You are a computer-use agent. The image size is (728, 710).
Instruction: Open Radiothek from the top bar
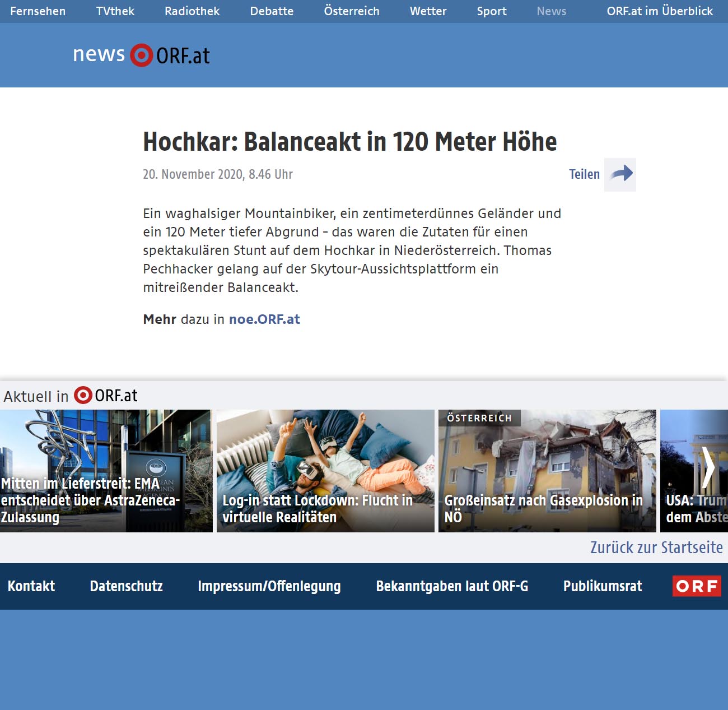[192, 11]
